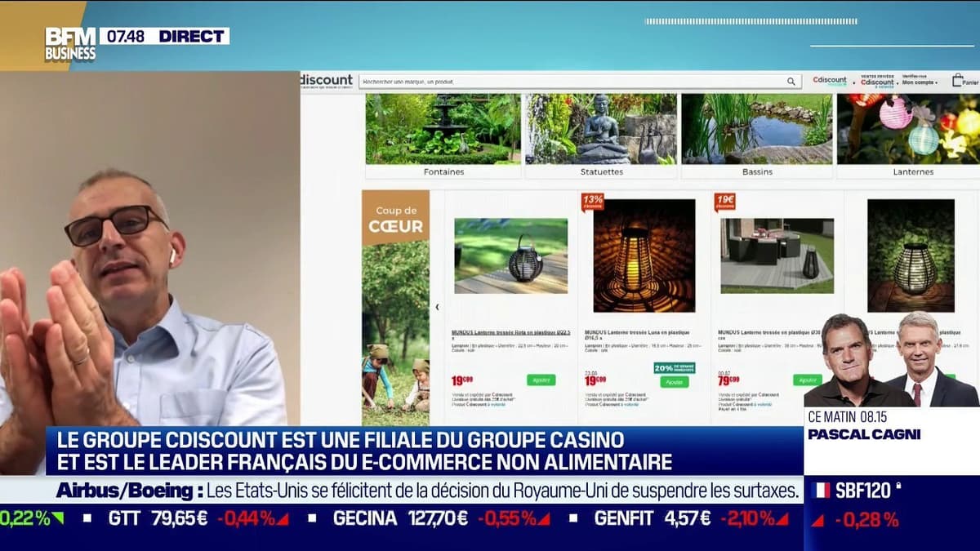Add the 79€99 lantern with Ajouter
Screen dimensions: 980x551
point(807,380)
